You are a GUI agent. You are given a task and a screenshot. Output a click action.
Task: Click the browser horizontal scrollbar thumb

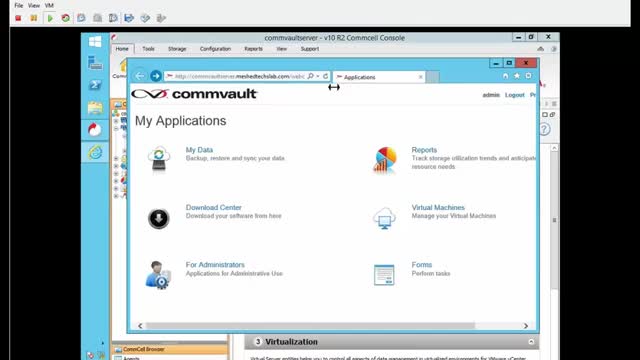pos(310,326)
